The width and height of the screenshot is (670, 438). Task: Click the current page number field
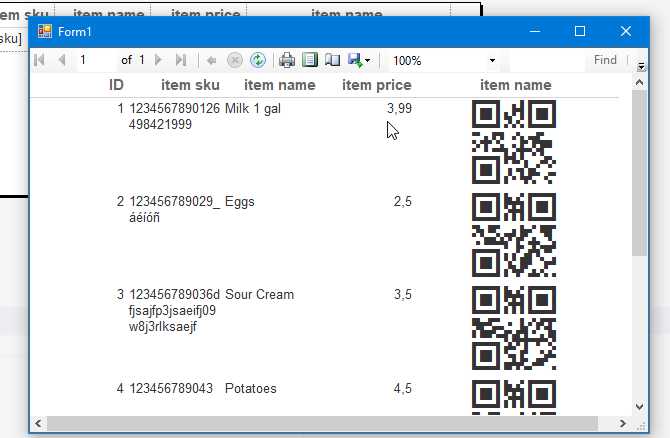97,60
